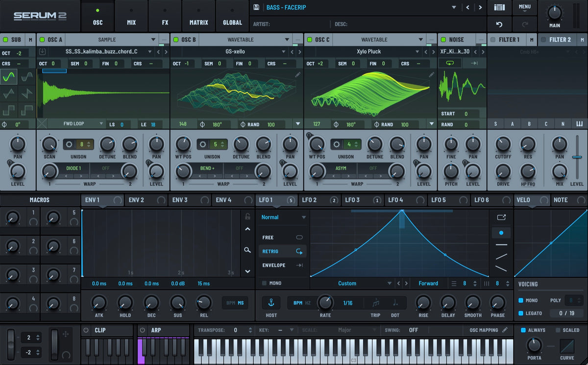Click the LFO dotted note icon
588x365 pixels.
click(x=395, y=303)
